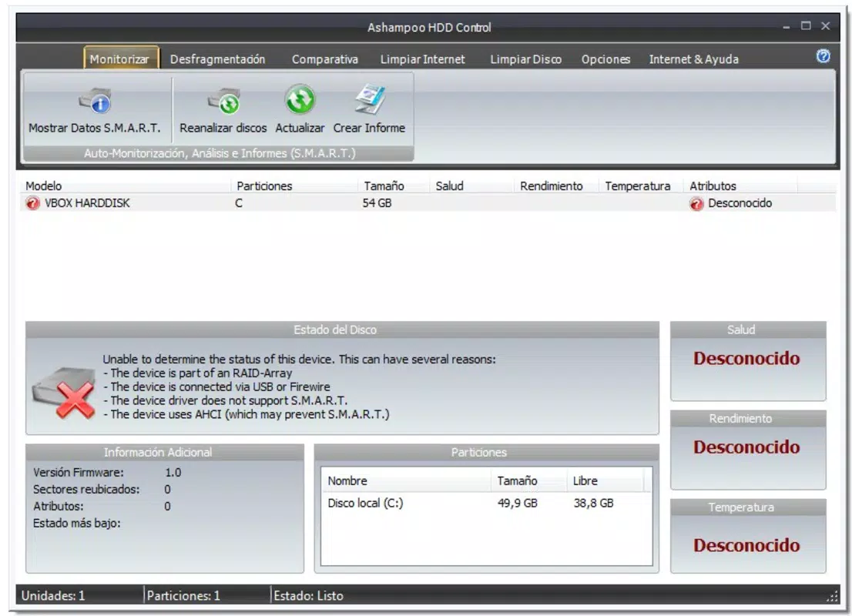852x616 pixels.
Task: Click the 54 GB size cell
Action: [x=377, y=203]
